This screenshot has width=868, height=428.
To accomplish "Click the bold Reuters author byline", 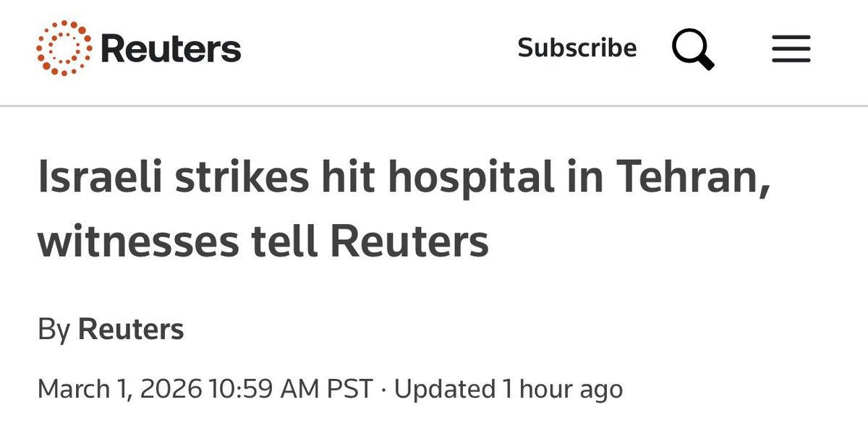I will (x=131, y=330).
